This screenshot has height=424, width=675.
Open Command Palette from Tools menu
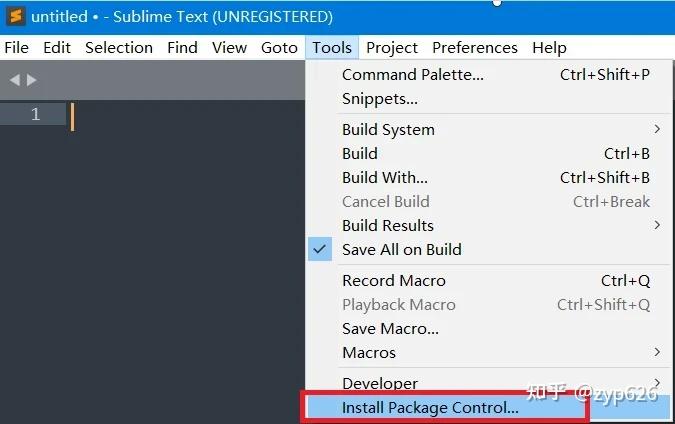tap(412, 75)
